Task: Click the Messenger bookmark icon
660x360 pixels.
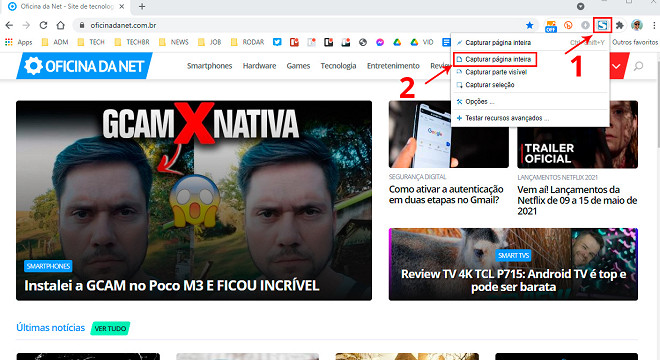Action: (380, 42)
